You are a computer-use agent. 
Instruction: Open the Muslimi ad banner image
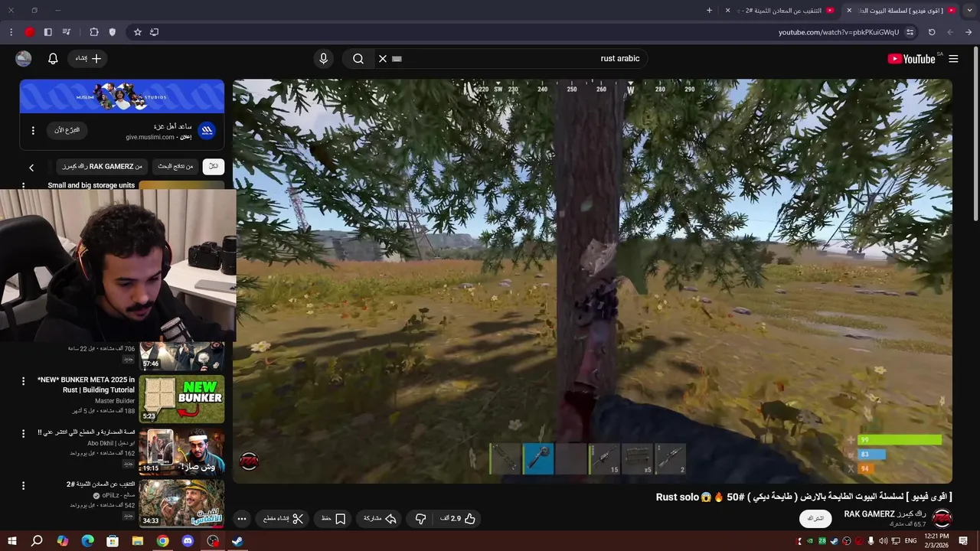(x=122, y=96)
